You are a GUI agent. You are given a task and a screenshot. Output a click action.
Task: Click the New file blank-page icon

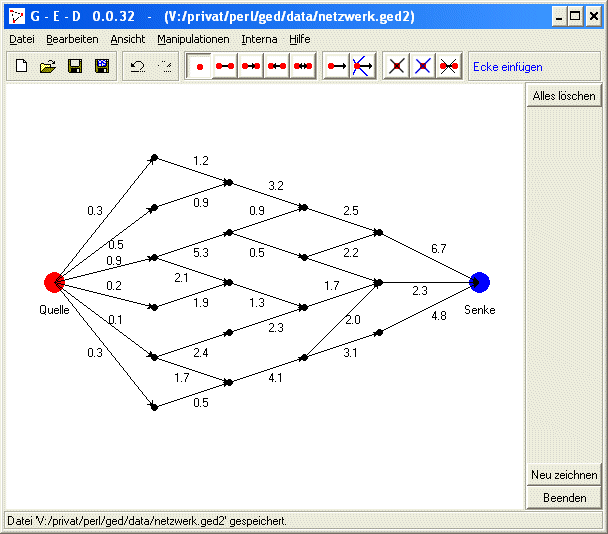pyautogui.click(x=21, y=66)
